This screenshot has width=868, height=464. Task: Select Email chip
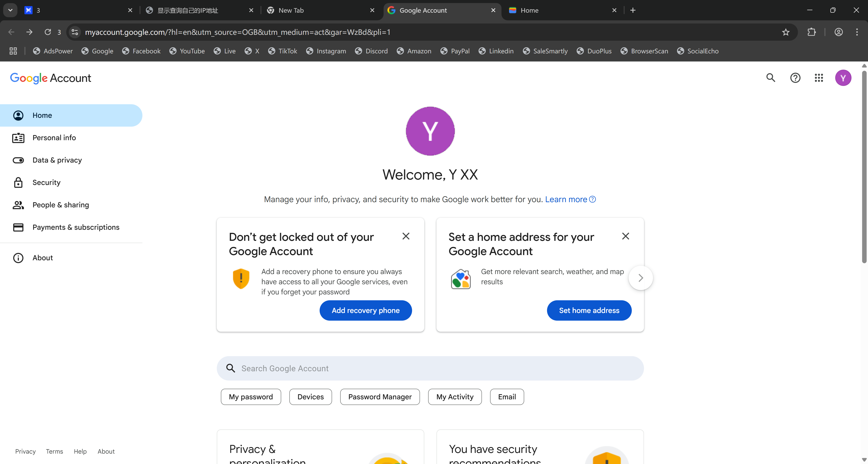tap(507, 397)
